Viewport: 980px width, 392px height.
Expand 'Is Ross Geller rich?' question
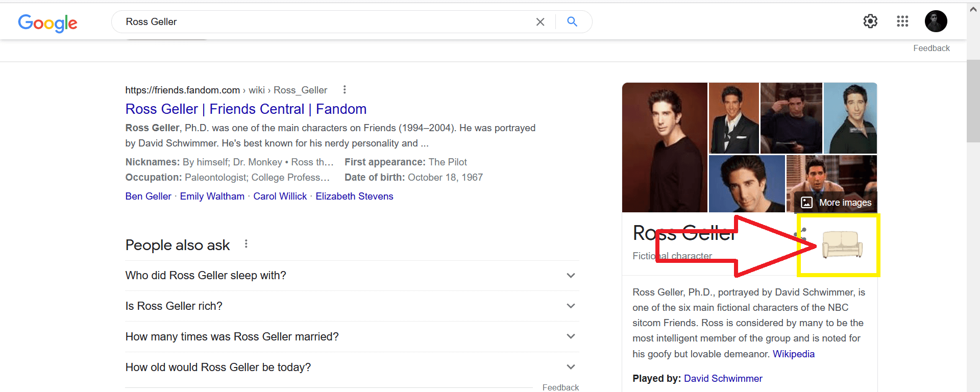click(352, 306)
